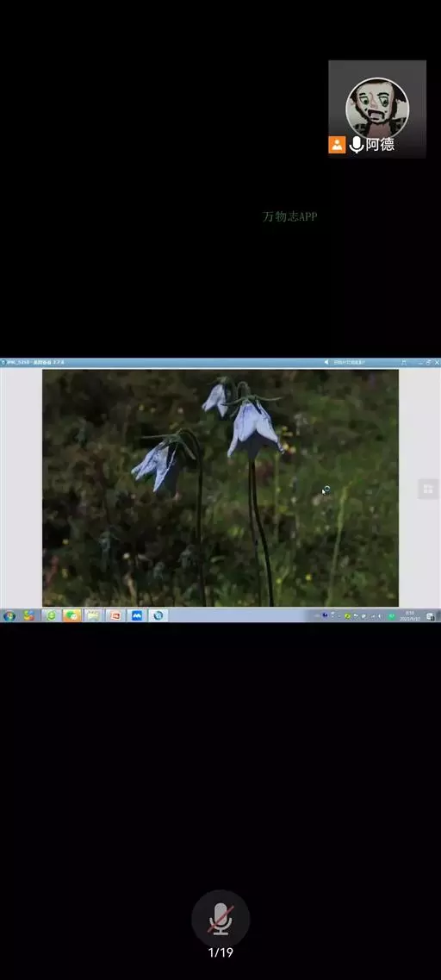This screenshot has height=980, width=441.
Task: Click the colorful icon beside the Start button
Action: 28,615
